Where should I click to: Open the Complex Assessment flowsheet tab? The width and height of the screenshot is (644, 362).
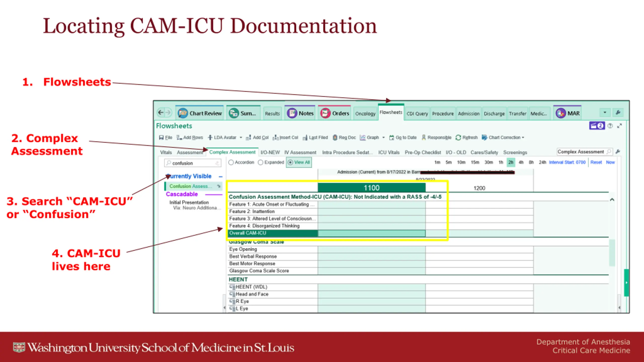click(x=232, y=152)
